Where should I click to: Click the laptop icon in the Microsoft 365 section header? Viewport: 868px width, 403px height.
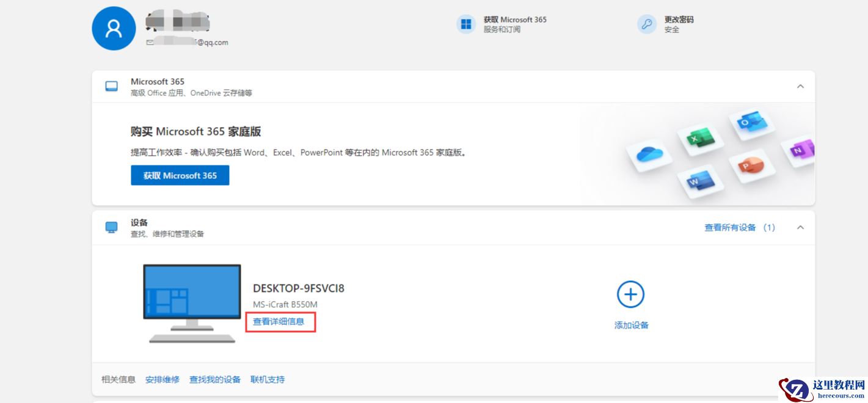click(x=111, y=86)
